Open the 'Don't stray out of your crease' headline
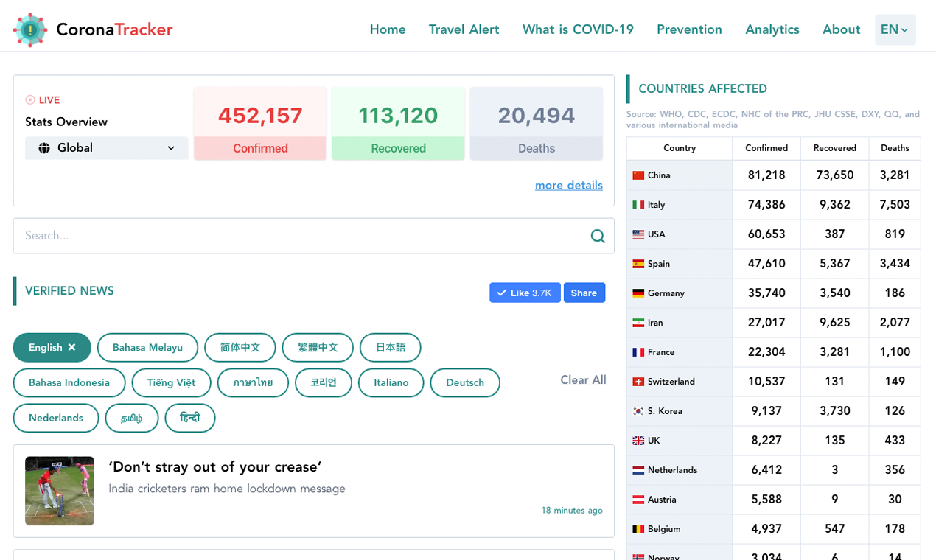This screenshot has height=560, width=936. 215,467
